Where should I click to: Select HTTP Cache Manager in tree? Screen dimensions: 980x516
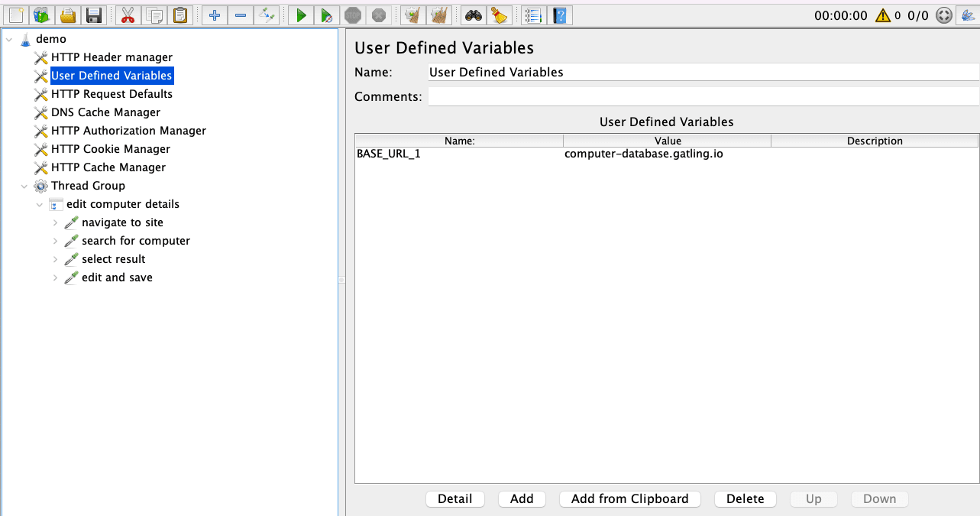pos(108,167)
